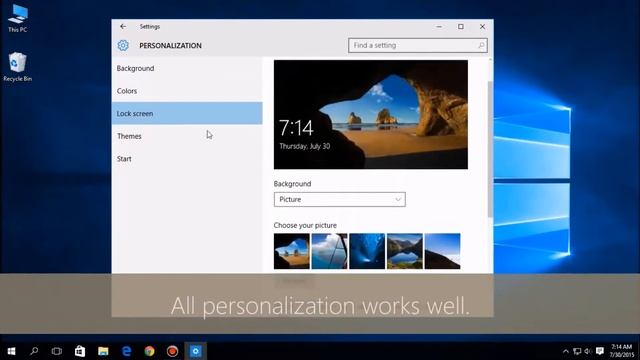Select Lock screen in the sidebar
Viewport: 640px width, 360px height.
[x=187, y=113]
